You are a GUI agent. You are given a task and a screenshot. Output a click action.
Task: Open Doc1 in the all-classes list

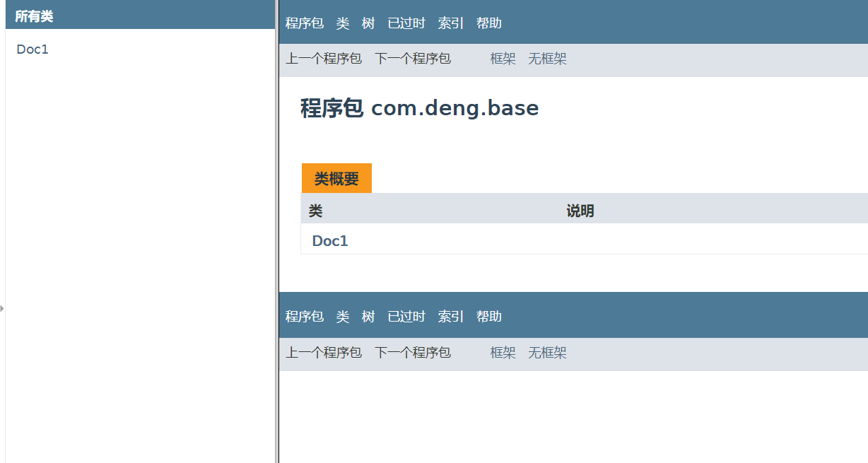click(x=33, y=49)
